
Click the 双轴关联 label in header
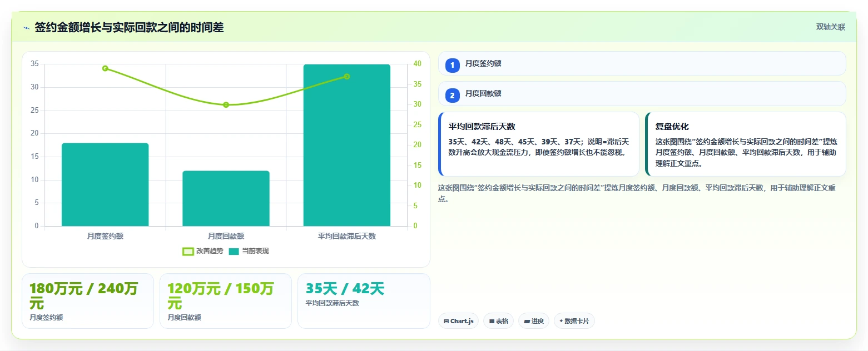(x=831, y=27)
